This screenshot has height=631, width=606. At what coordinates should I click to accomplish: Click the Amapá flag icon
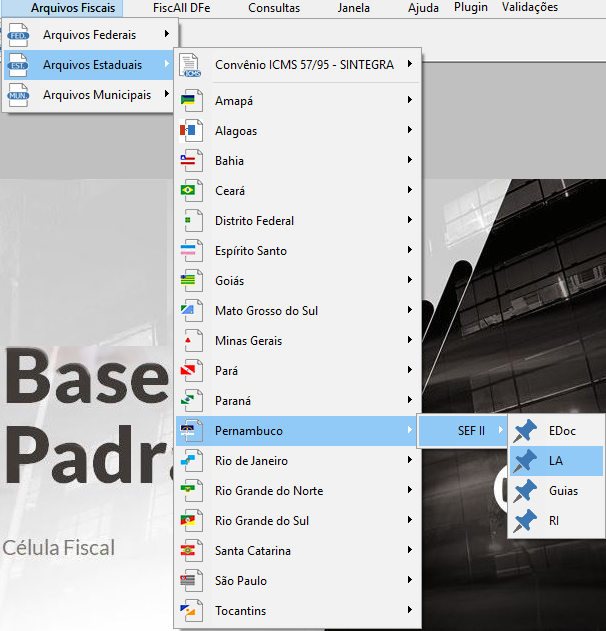coord(191,100)
